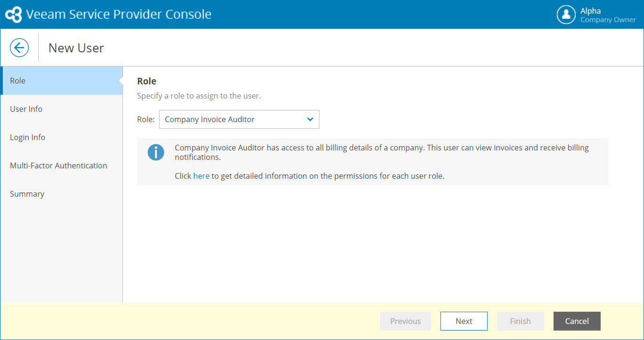The height and width of the screenshot is (340, 644).
Task: Go to the Login Info step
Action: tap(28, 137)
